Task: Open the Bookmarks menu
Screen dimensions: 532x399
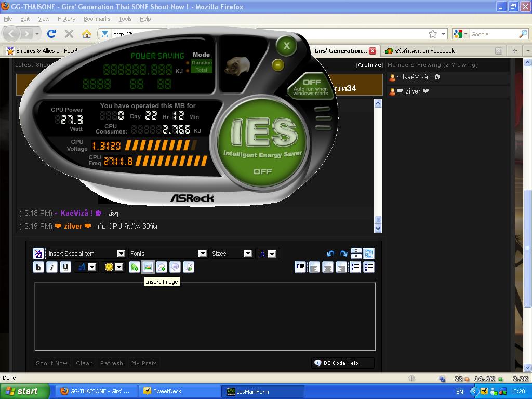Action: click(97, 19)
